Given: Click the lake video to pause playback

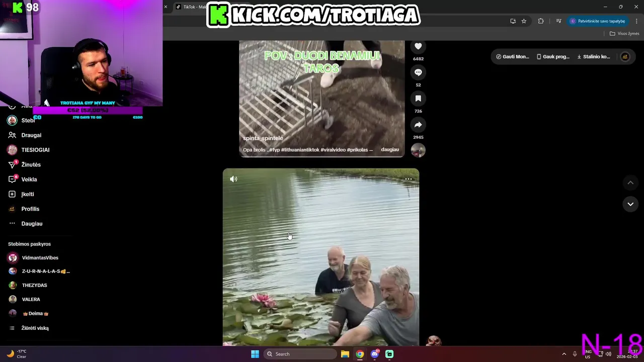Looking at the screenshot, I should pyautogui.click(x=321, y=257).
